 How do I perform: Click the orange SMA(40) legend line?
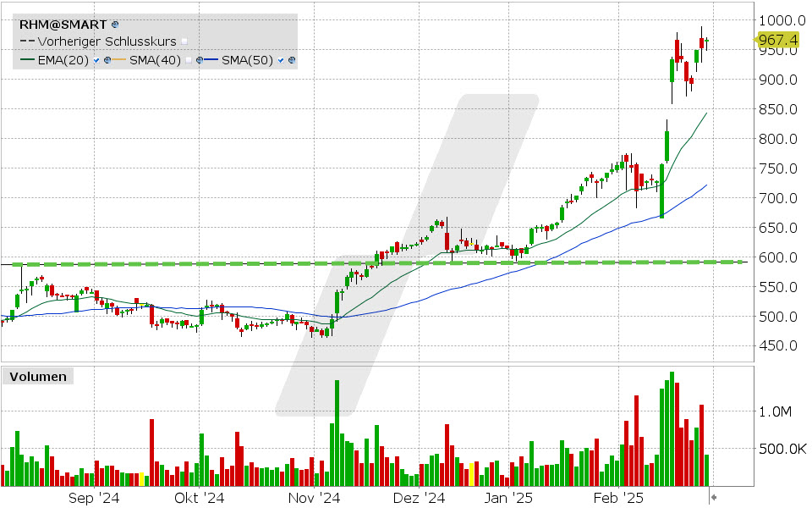pyautogui.click(x=119, y=59)
